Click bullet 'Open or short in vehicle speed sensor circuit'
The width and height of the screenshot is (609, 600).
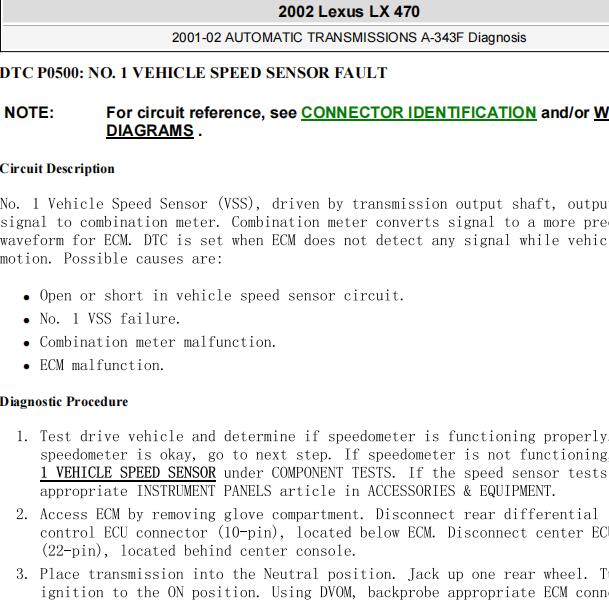[x=222, y=296]
